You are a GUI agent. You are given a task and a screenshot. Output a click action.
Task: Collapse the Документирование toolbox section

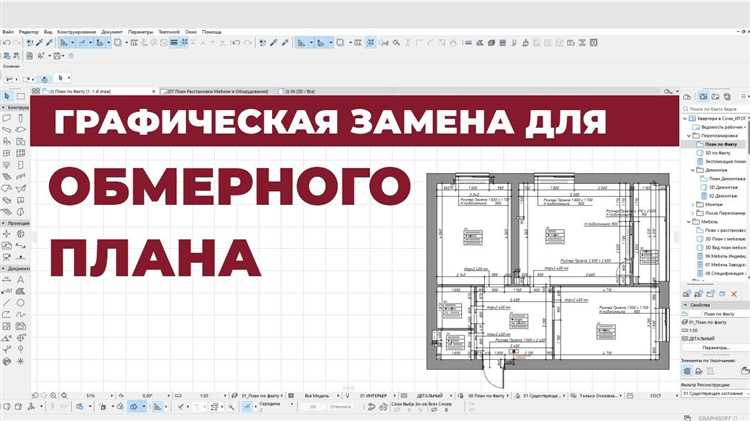click(x=3, y=269)
